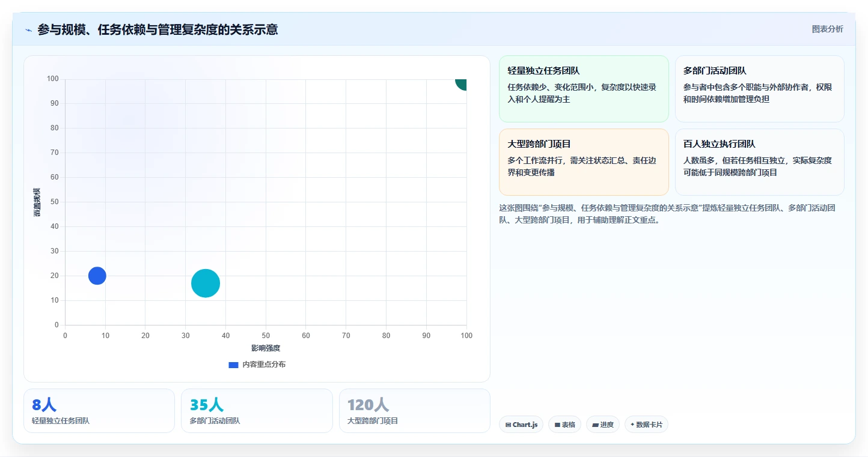Select the 数据卡片 tag
Viewport: 868px width, 457px height.
646,425
